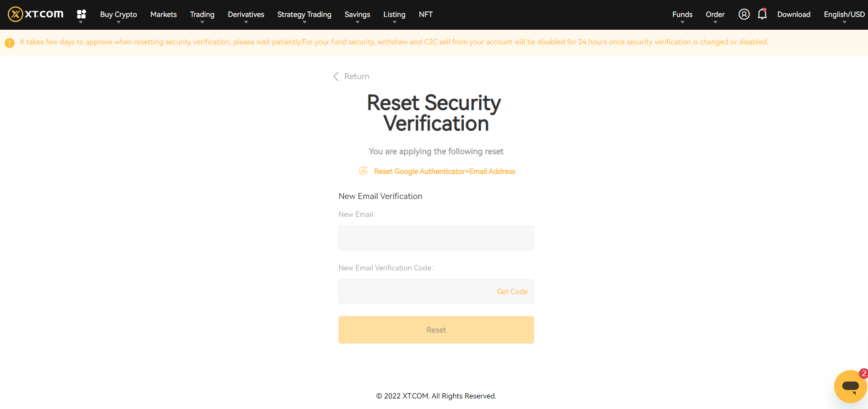Open the English/USD language selector
The height and width of the screenshot is (409, 868).
(844, 15)
